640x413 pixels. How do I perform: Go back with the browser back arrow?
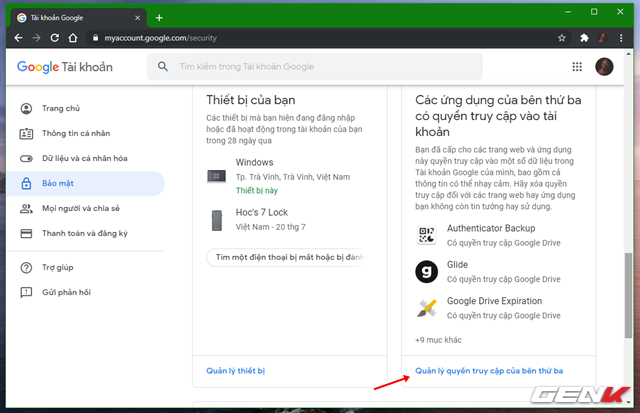pos(18,38)
